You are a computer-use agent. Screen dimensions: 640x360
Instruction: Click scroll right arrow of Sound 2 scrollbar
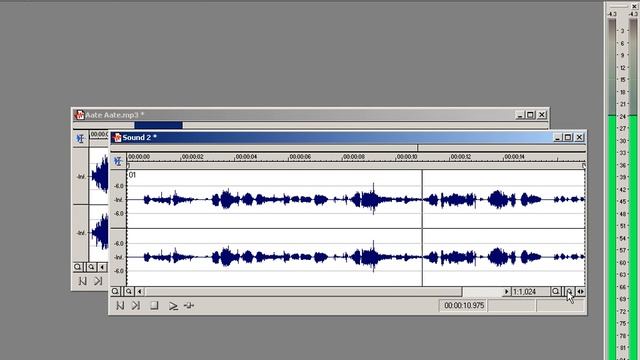pos(506,291)
